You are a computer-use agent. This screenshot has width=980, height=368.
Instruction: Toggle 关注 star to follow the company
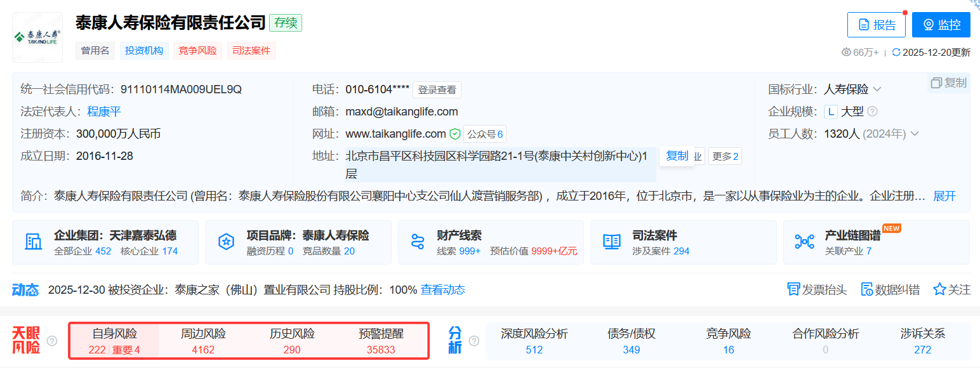[939, 289]
